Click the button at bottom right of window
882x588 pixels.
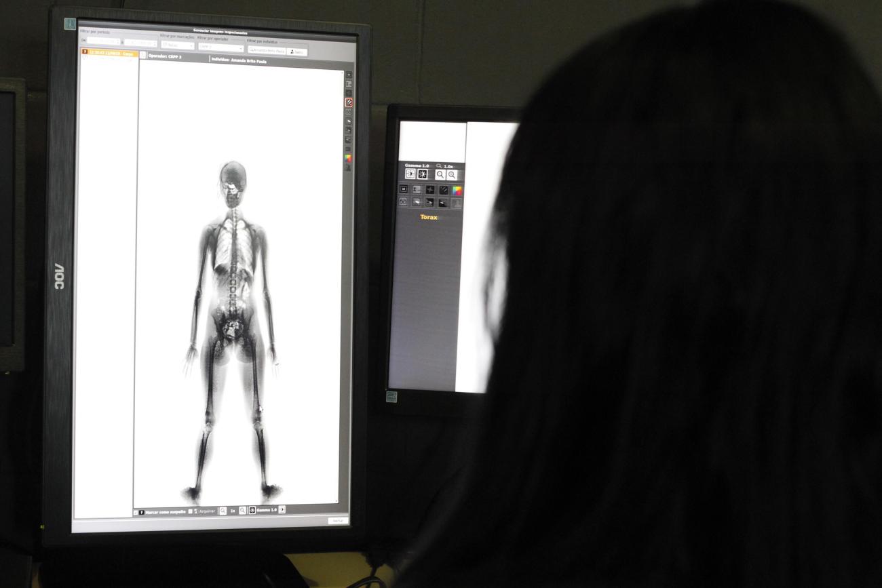337,521
